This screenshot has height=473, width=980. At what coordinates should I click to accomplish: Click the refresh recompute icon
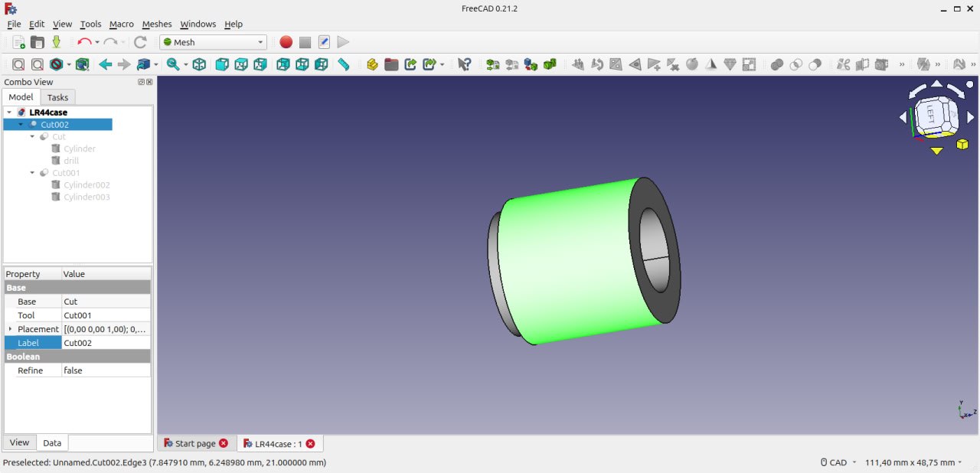click(x=140, y=42)
